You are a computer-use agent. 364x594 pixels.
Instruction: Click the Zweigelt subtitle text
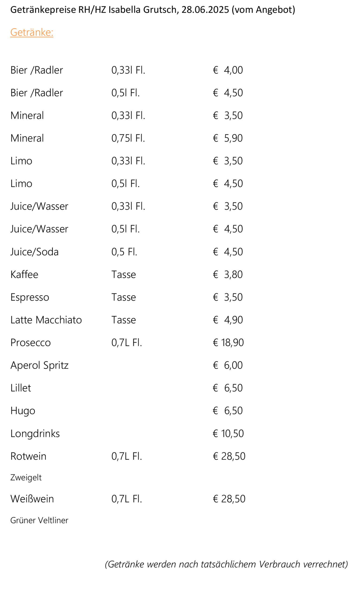pyautogui.click(x=26, y=478)
